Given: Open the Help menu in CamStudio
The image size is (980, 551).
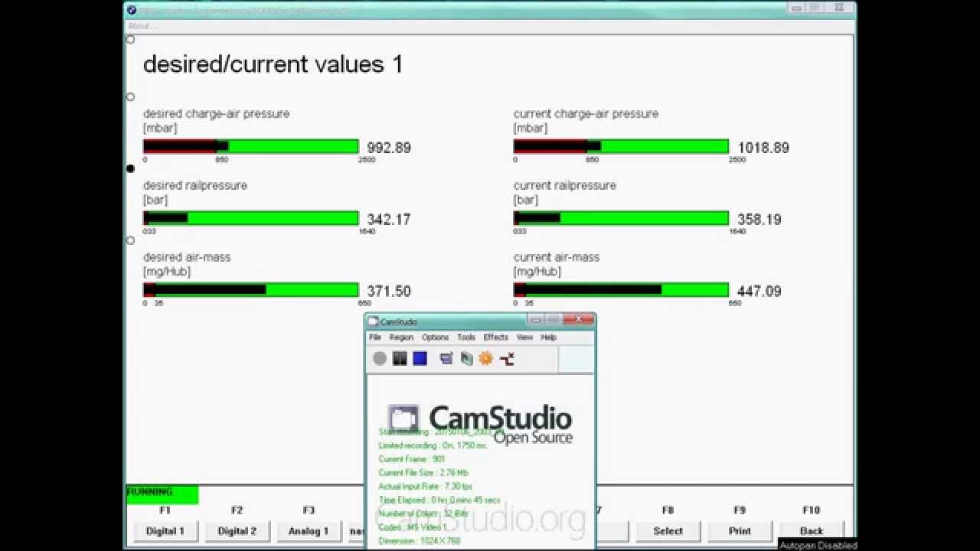Looking at the screenshot, I should [549, 337].
